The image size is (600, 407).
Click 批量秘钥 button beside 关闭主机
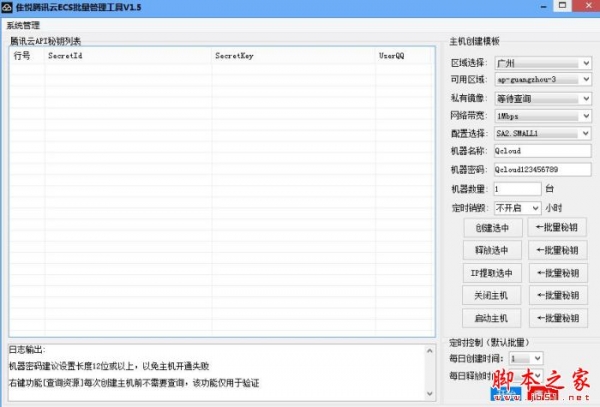point(558,295)
